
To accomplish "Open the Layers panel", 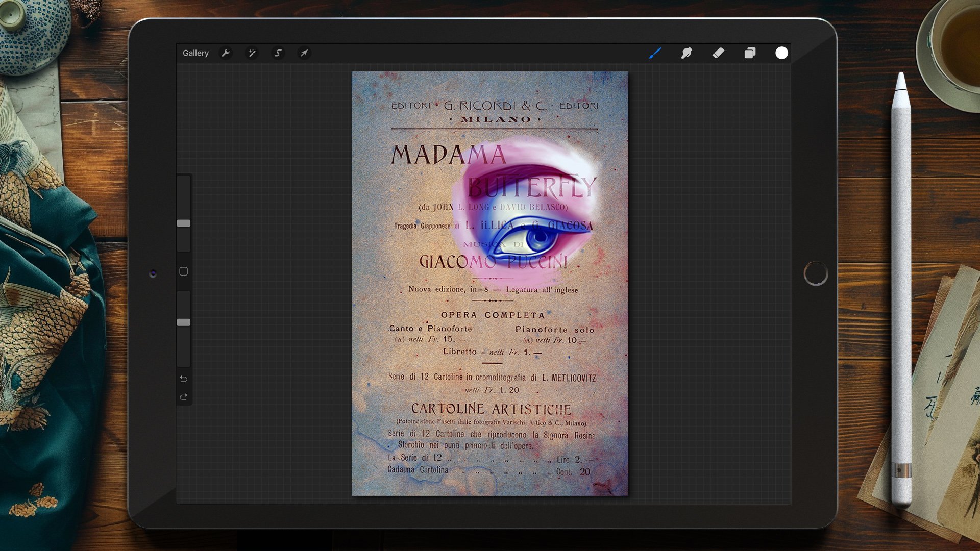I will tap(750, 53).
